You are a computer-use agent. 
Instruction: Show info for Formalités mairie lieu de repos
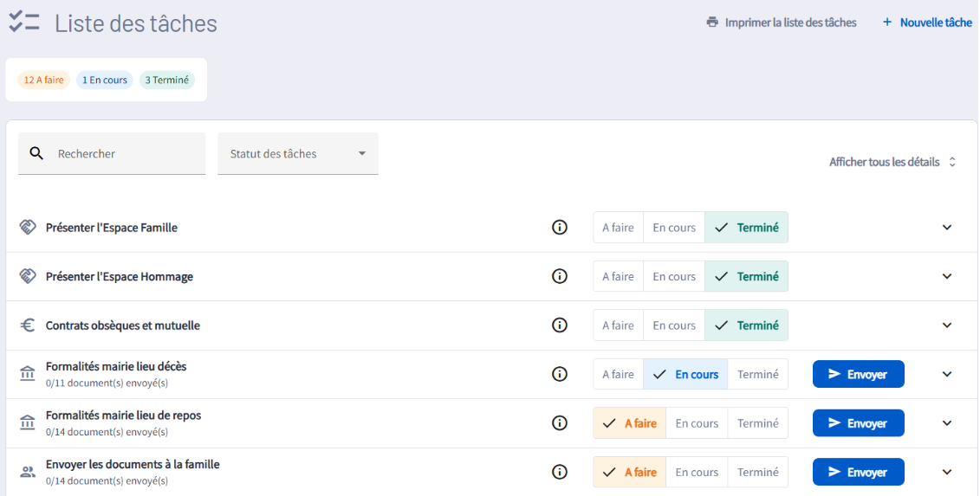click(x=560, y=423)
